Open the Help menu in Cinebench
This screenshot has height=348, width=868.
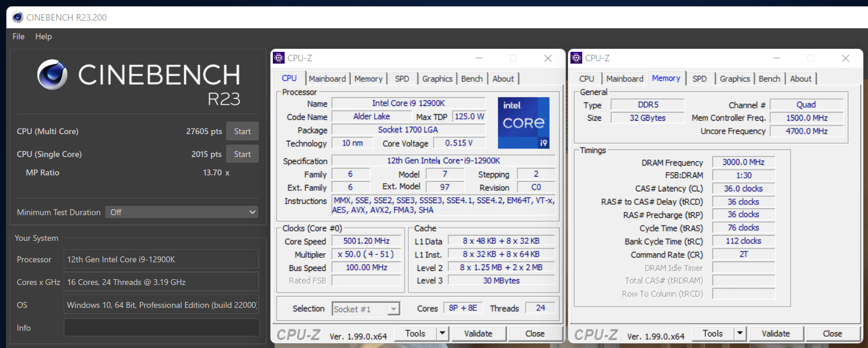tap(44, 37)
